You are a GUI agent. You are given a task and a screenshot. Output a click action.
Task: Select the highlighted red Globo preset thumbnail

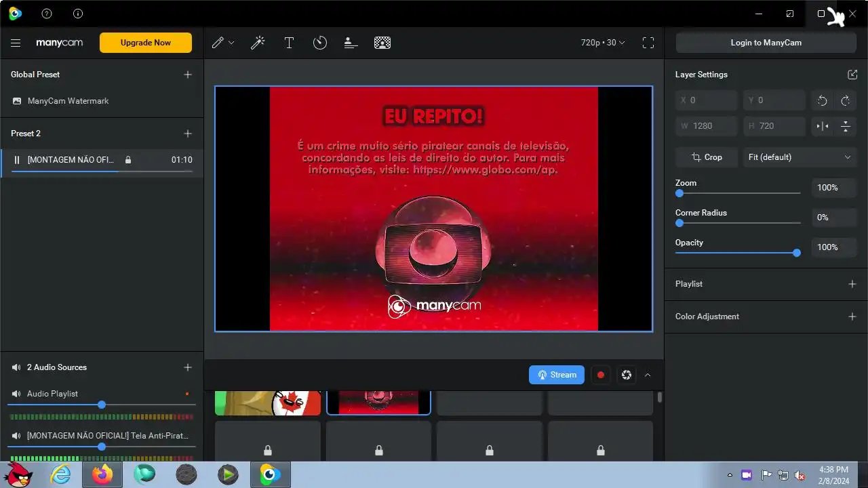pos(378,403)
